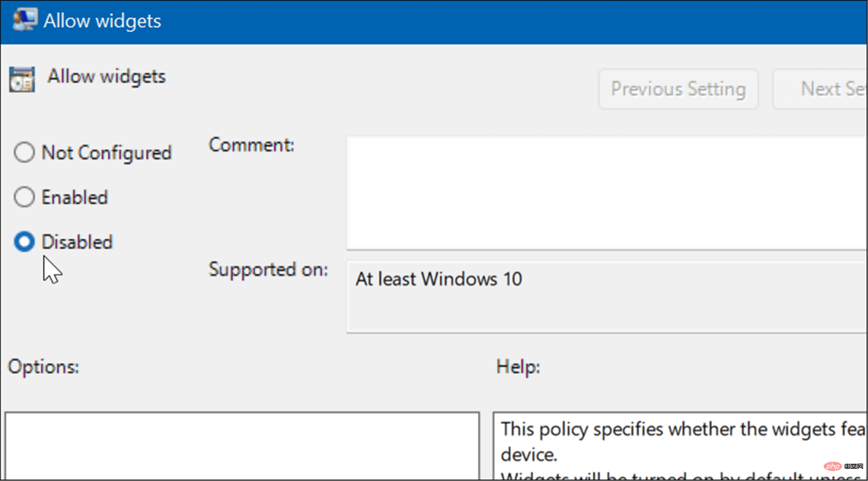This screenshot has height=481, width=868.
Task: Click the title bar Allow widgets window icon
Action: (25, 20)
